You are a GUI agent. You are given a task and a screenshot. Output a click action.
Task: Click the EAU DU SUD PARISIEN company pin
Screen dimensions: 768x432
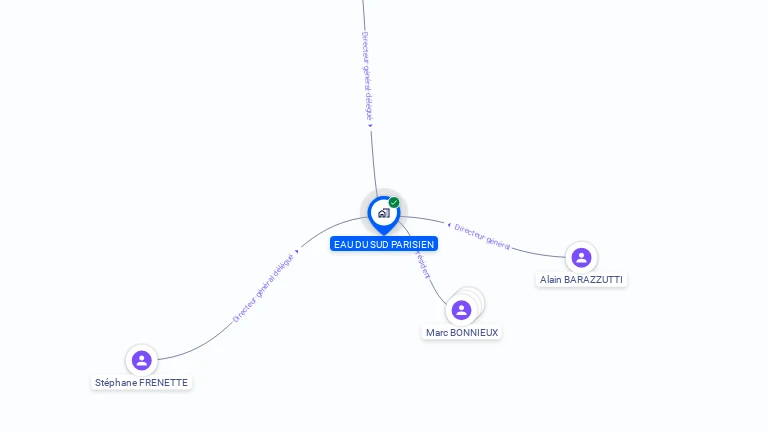pos(384,216)
